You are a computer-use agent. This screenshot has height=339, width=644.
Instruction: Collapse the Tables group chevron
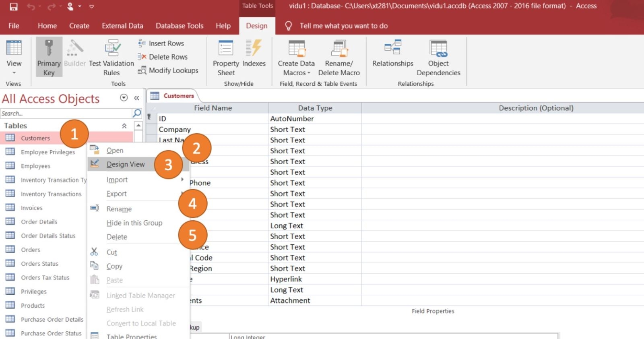(124, 126)
